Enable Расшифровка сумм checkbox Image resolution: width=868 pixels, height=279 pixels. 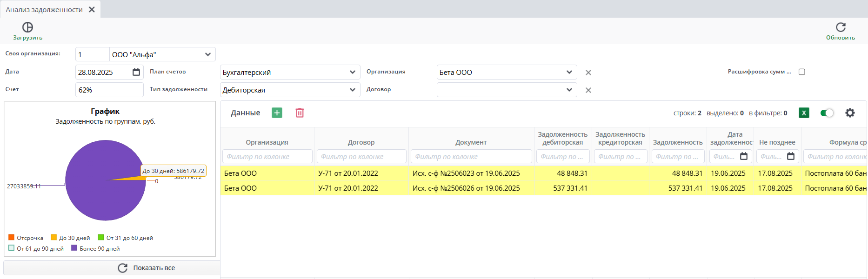click(x=801, y=72)
